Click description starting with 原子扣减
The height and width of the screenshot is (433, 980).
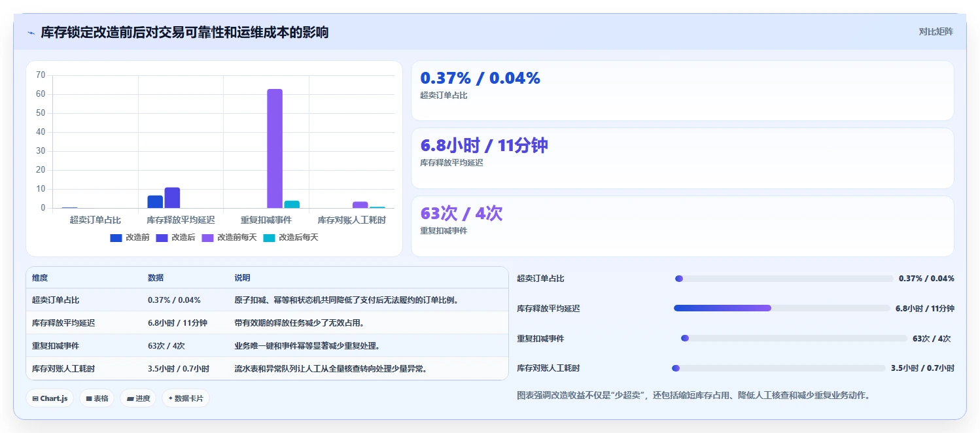(x=347, y=300)
